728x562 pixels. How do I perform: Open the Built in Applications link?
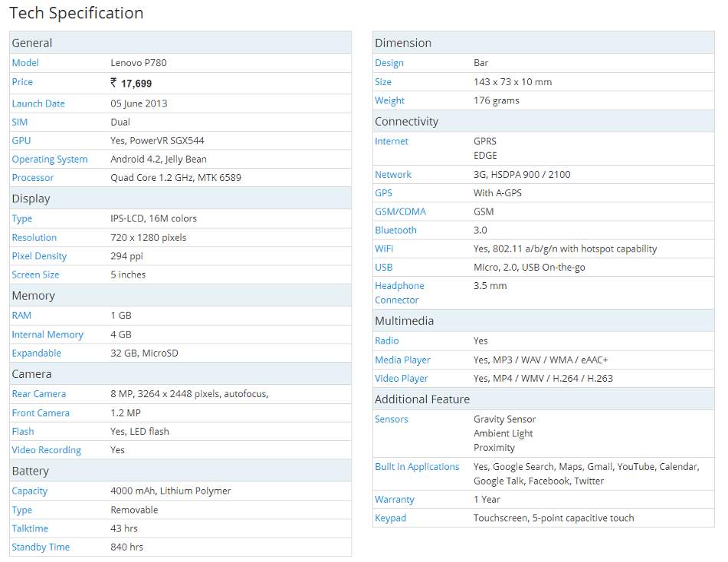(x=417, y=467)
